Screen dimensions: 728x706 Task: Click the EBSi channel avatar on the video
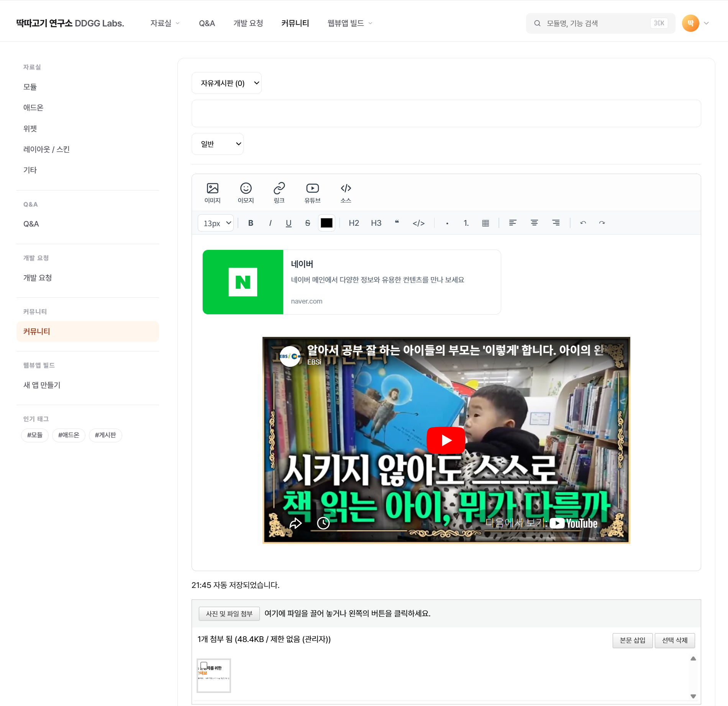click(x=290, y=356)
